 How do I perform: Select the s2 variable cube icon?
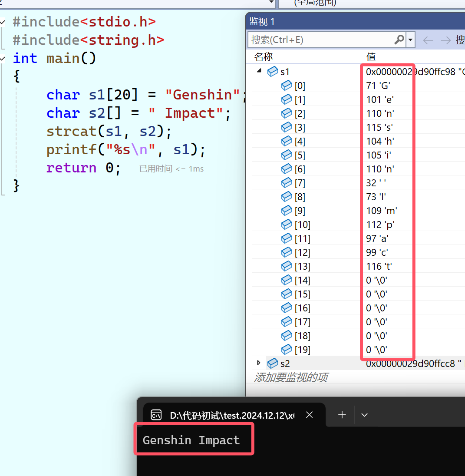[273, 364]
